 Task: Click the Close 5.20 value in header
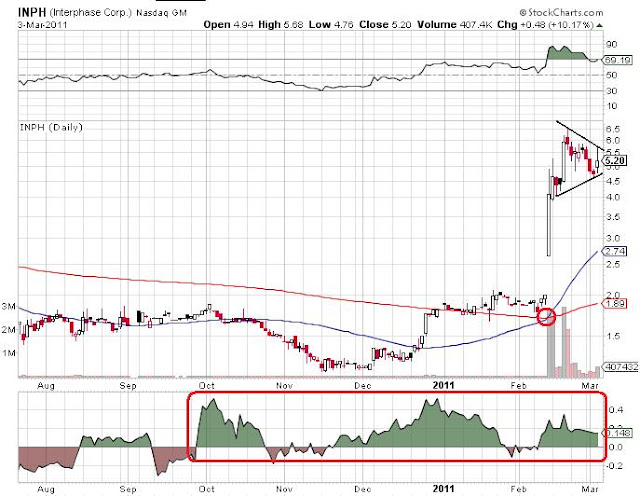[385, 24]
